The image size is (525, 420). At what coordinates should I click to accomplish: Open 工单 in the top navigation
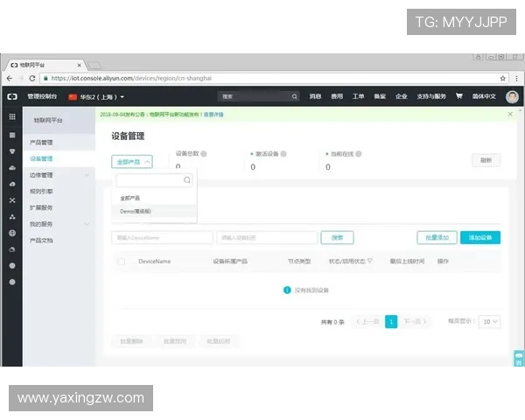358,96
